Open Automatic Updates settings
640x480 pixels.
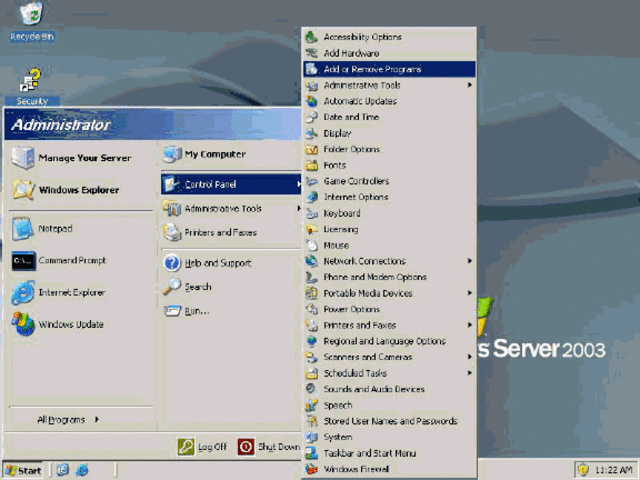pyautogui.click(x=389, y=101)
